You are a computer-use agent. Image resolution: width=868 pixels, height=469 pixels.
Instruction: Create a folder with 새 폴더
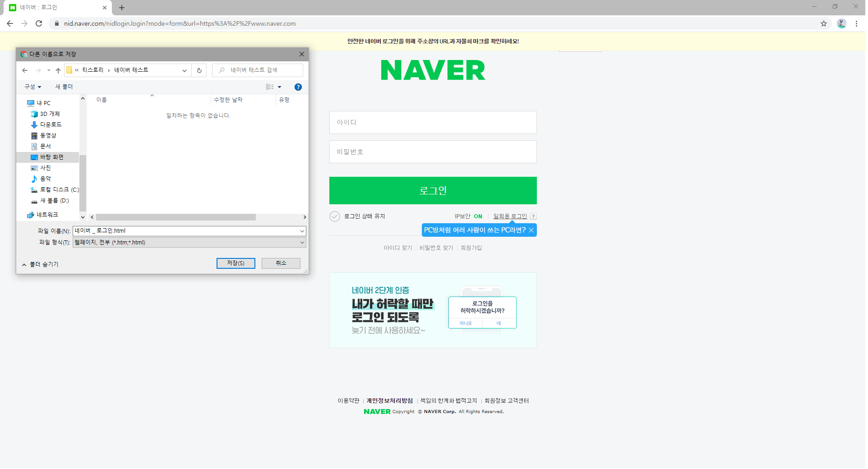point(64,87)
